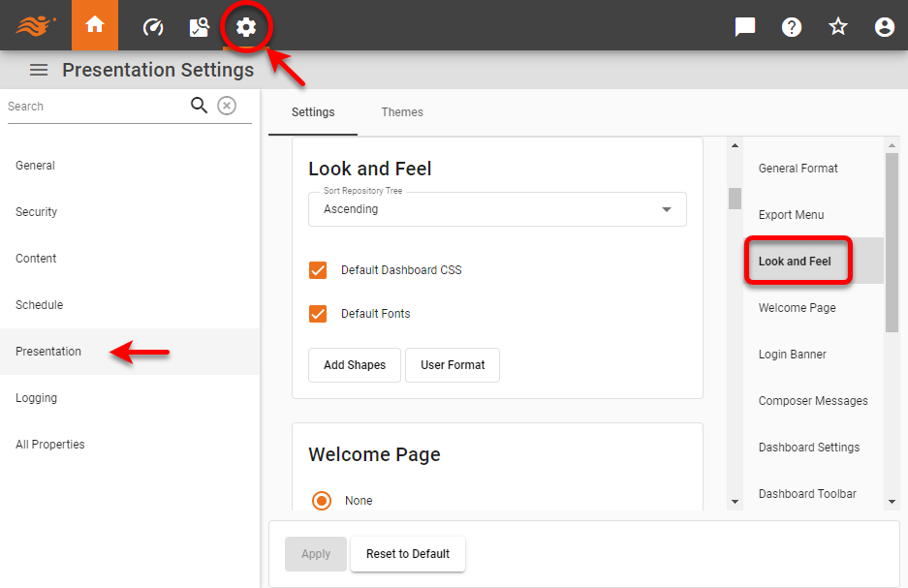Select Logging in the left navigation
The image size is (908, 588).
click(36, 397)
